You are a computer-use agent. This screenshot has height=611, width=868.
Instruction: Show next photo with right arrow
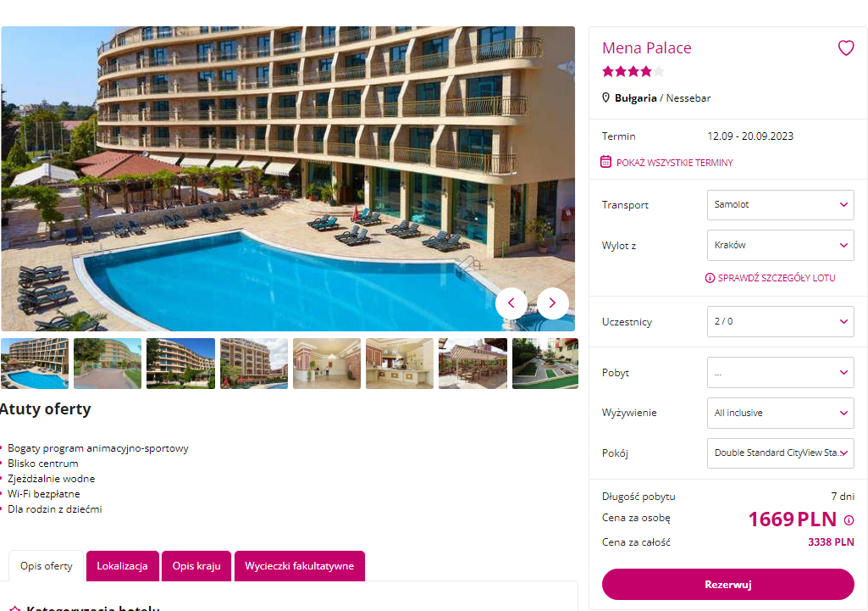coord(552,303)
